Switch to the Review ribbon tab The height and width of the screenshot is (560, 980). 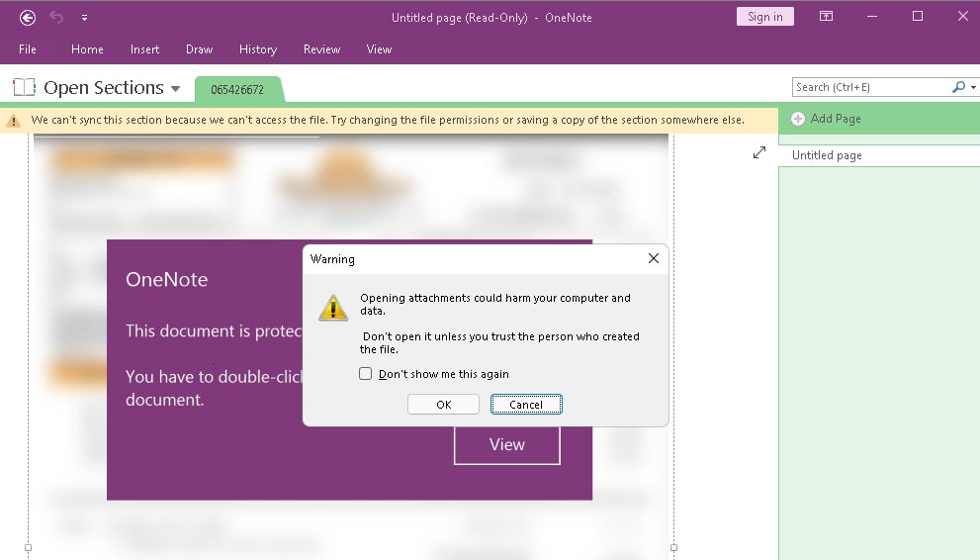coord(321,49)
